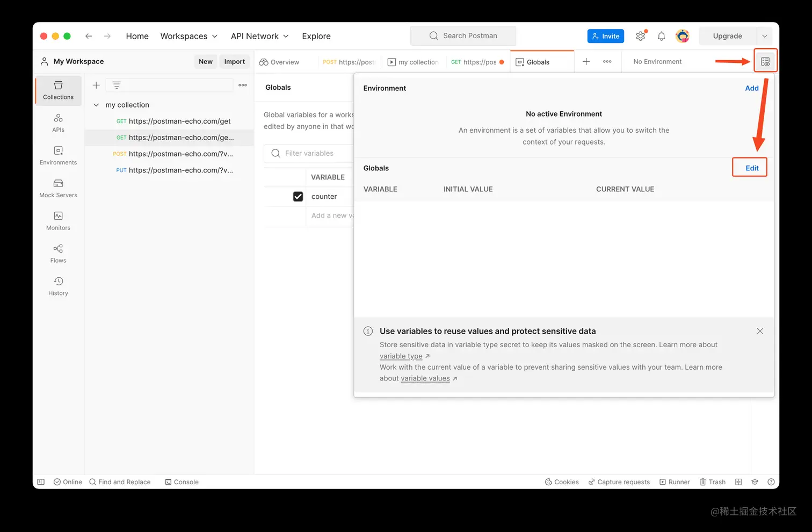This screenshot has height=532, width=812.
Task: Open the Environments sidebar section
Action: (x=58, y=155)
